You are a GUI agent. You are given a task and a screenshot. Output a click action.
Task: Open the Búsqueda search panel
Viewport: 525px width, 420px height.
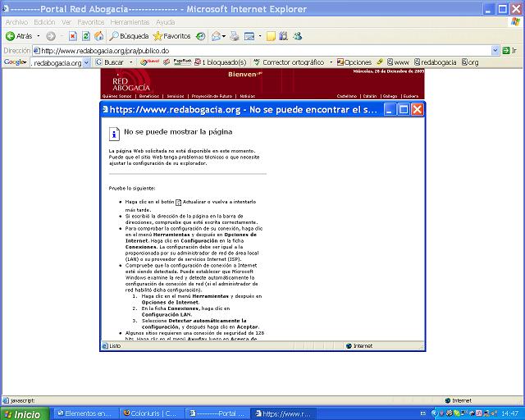click(130, 36)
